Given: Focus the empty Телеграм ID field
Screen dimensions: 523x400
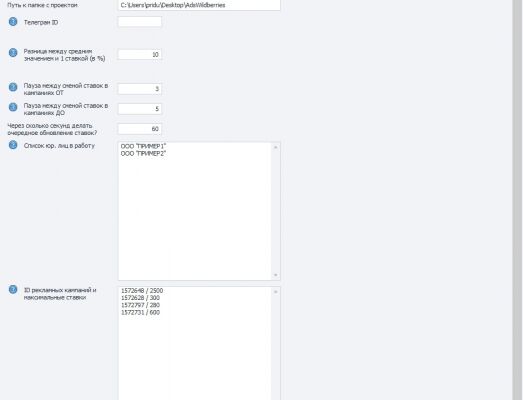Looking at the screenshot, I should coord(140,22).
